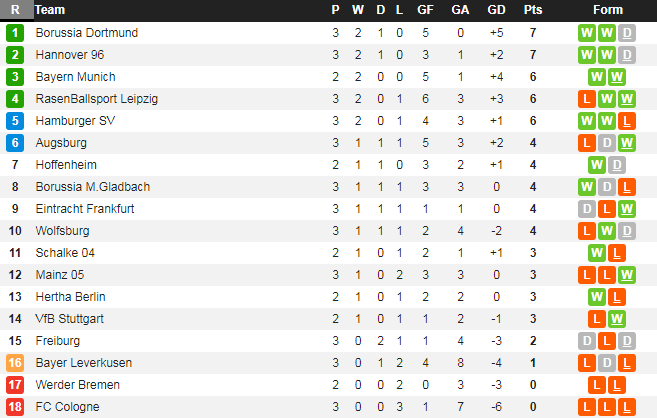Click RasenBallsport Leipzig's loss form badge

pos(587,99)
